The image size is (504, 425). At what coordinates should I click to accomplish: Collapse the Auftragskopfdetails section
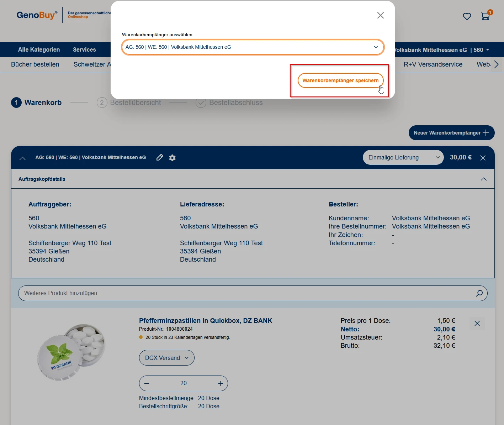483,179
